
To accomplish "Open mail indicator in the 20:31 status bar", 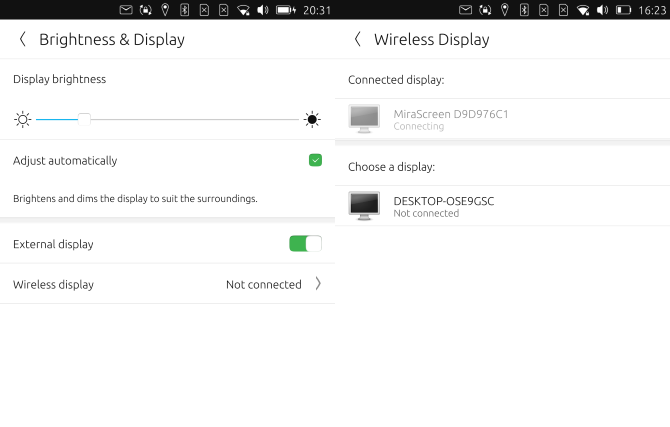I will click(126, 10).
